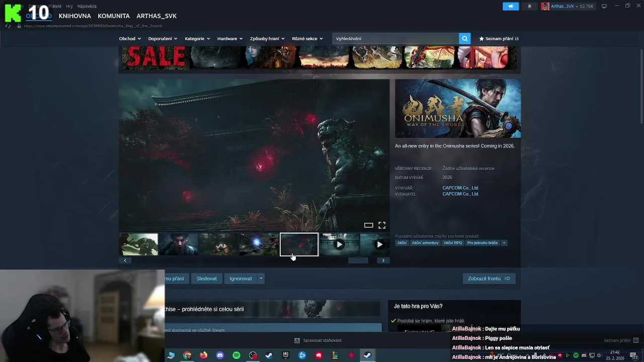644x362 pixels.
Task: Click the media strip scrollbar handle
Action: coord(358,260)
